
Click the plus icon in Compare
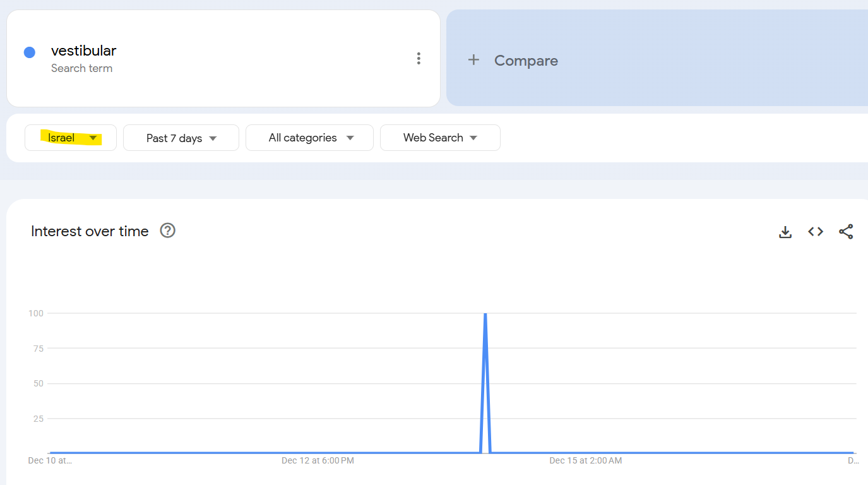pyautogui.click(x=473, y=60)
